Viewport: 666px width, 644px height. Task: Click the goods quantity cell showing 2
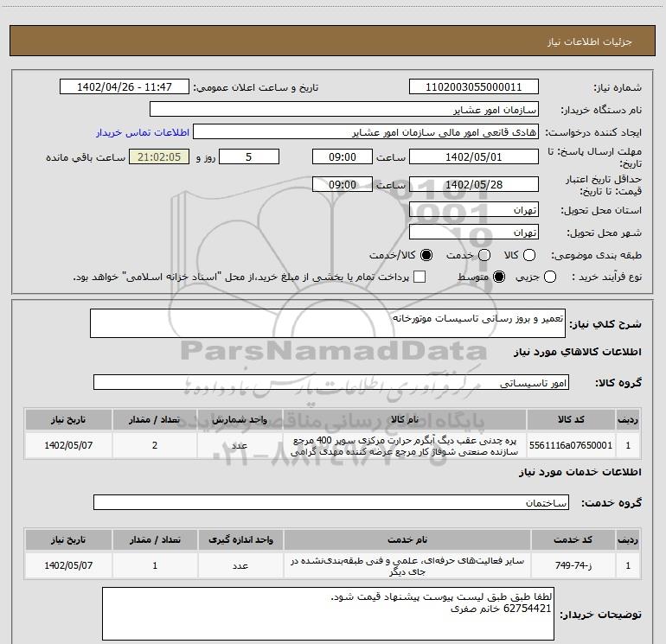[155, 445]
